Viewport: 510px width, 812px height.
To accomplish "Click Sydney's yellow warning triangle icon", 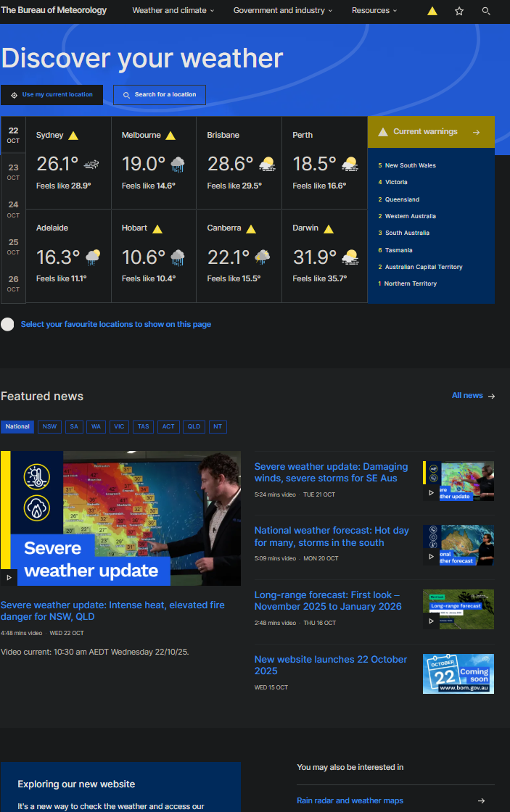I will [73, 136].
